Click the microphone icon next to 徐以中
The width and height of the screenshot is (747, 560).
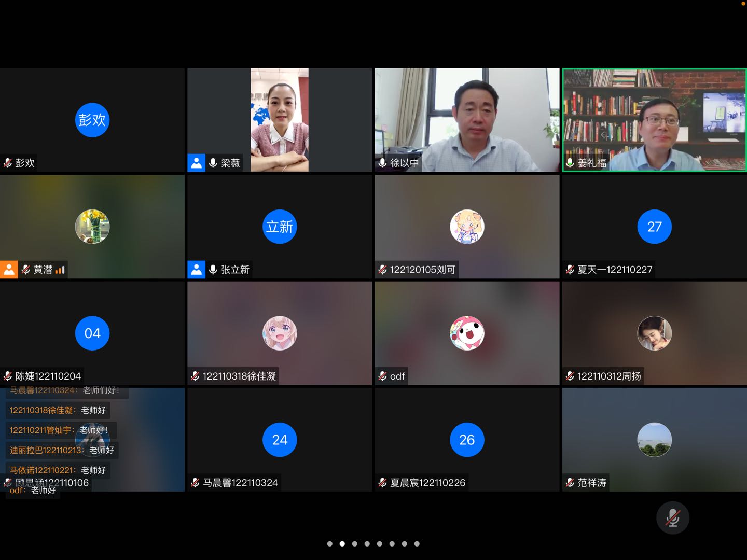[382, 163]
